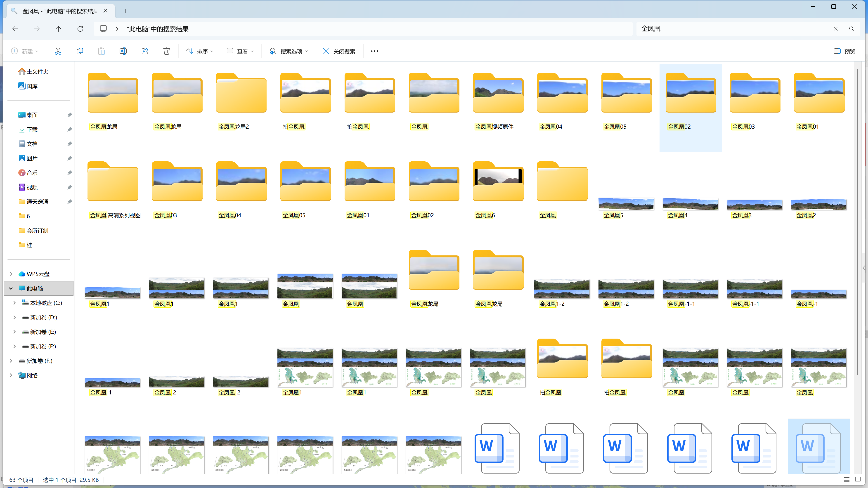Collapse the This PC tree node
This screenshot has width=868, height=488.
(11, 288)
